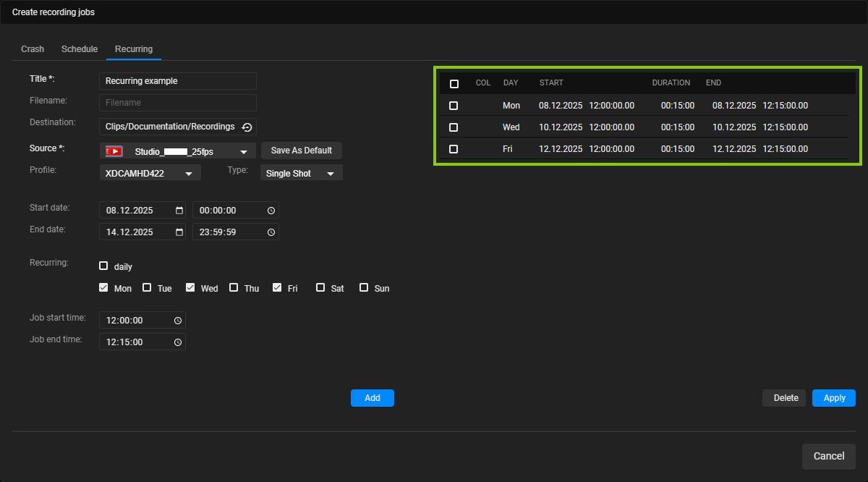This screenshot has width=868, height=482.
Task: Enable the daily recurring checkbox
Action: pos(103,266)
